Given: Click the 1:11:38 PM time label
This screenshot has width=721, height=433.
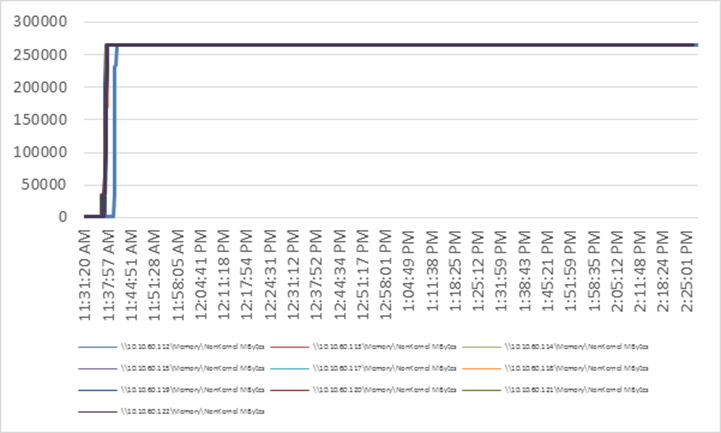Looking at the screenshot, I should [432, 271].
